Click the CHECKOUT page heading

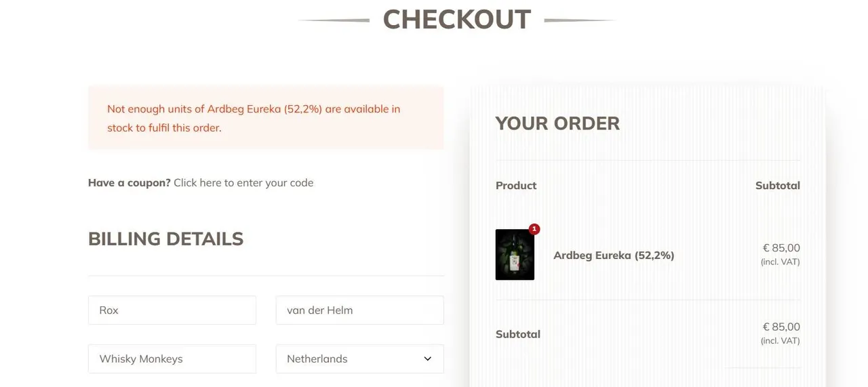click(457, 19)
